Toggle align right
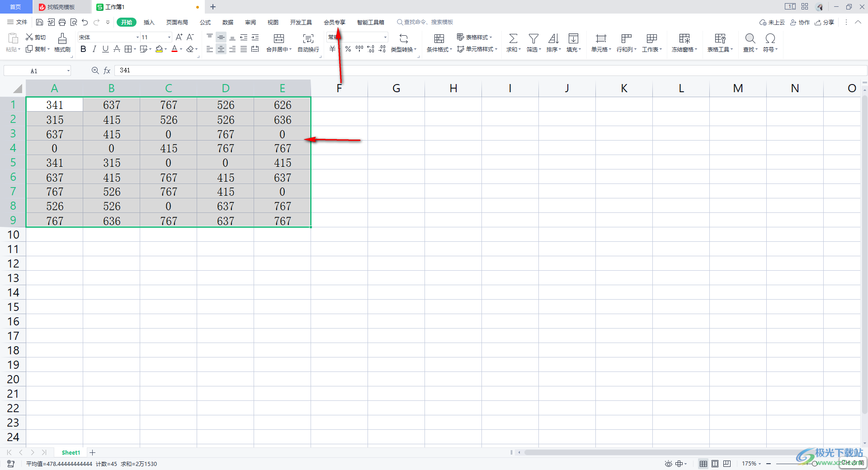Viewport: 868px width, 470px height. [232, 49]
